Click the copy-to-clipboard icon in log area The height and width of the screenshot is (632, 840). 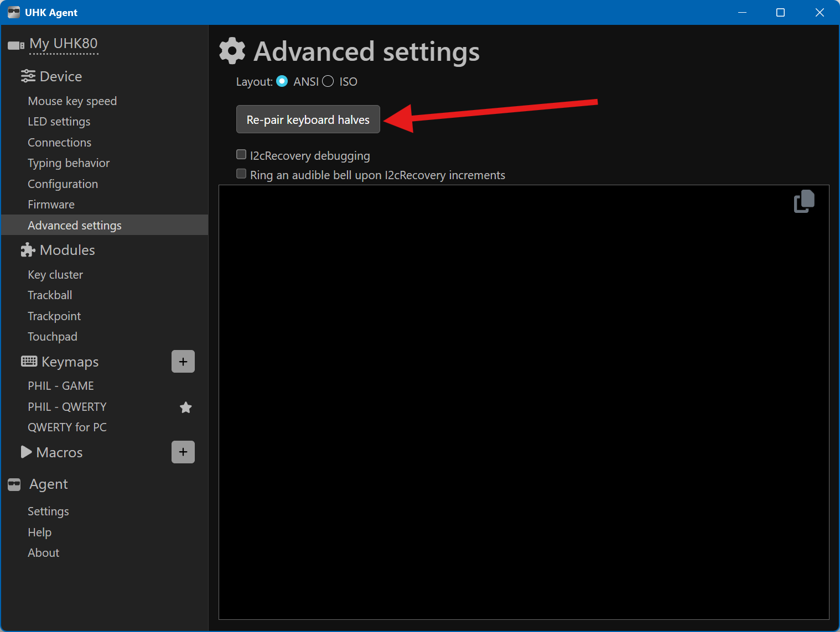(804, 201)
